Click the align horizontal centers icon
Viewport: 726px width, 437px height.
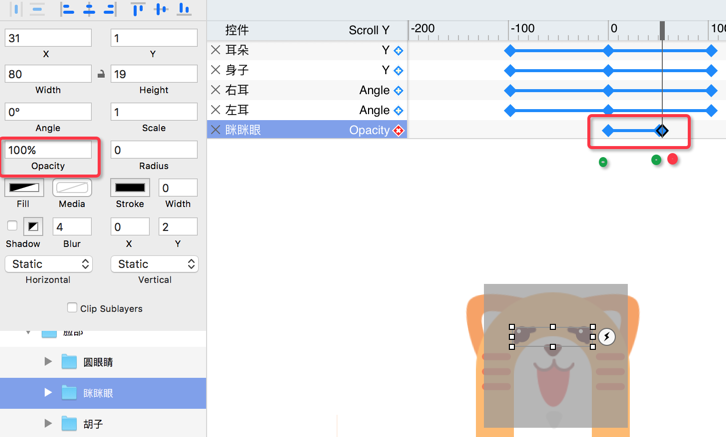coord(89,9)
